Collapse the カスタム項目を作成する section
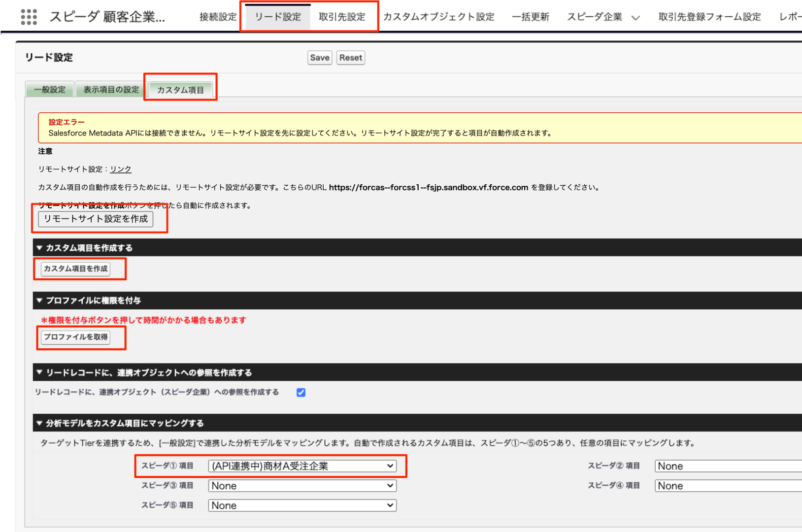The image size is (802, 532). click(x=39, y=248)
